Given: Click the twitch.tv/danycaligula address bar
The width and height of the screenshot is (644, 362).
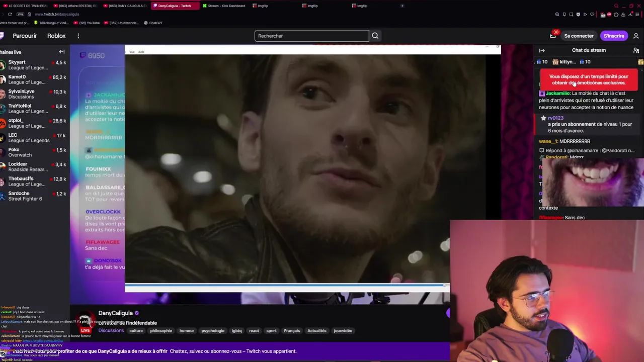Looking at the screenshot, I should [x=57, y=14].
